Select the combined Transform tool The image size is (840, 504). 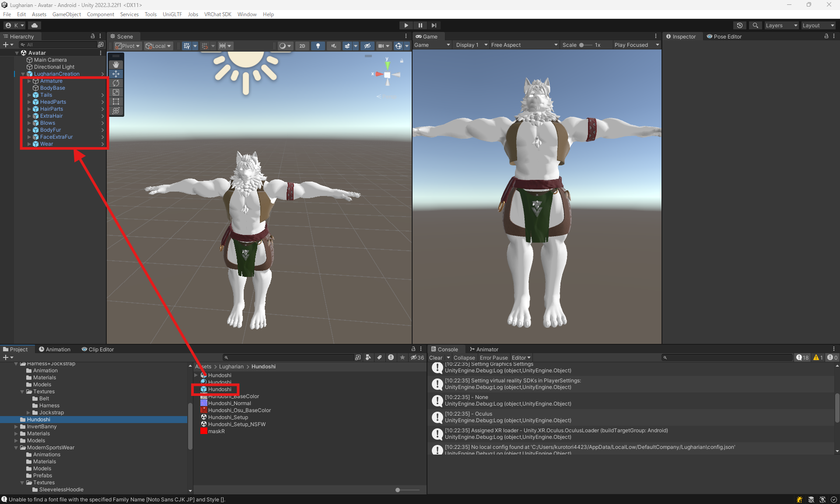click(116, 111)
